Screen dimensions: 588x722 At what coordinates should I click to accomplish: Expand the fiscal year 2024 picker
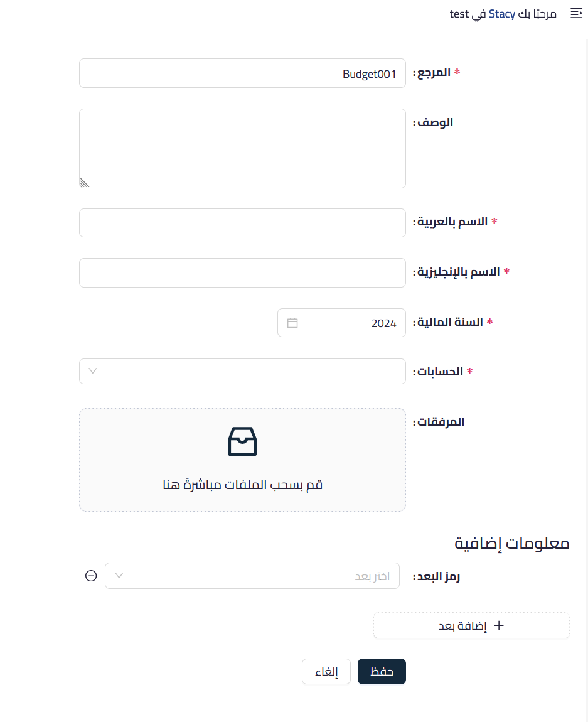(x=341, y=322)
